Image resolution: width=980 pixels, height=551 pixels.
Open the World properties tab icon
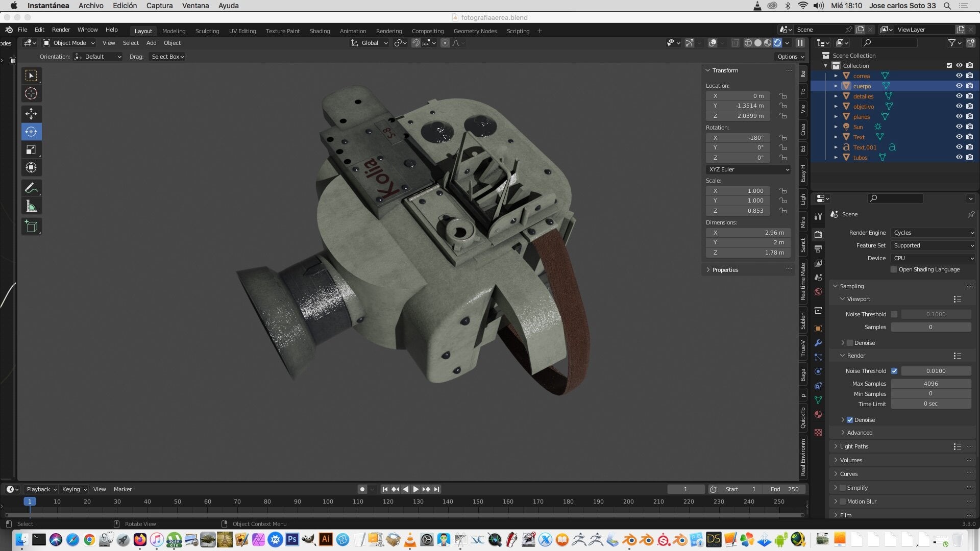(x=818, y=292)
